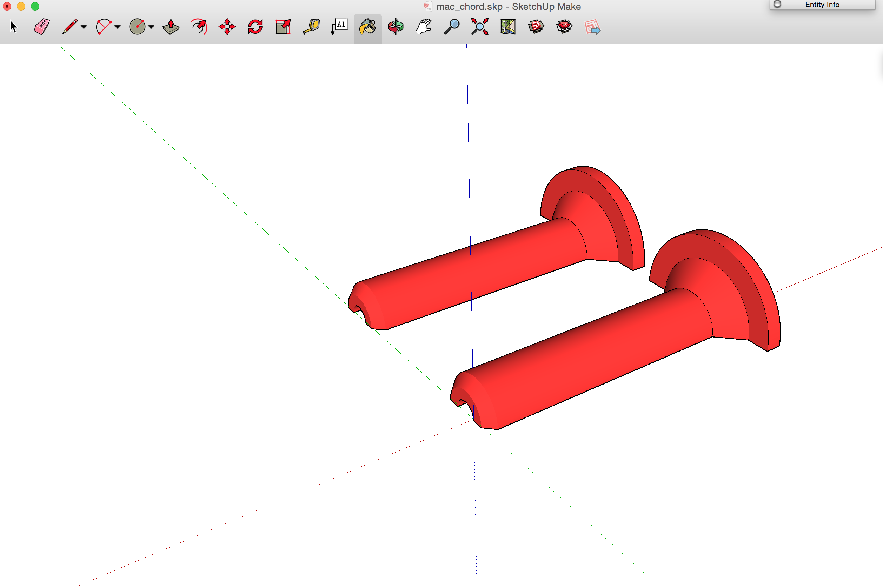Select the Paint Bucket tool

(x=366, y=26)
